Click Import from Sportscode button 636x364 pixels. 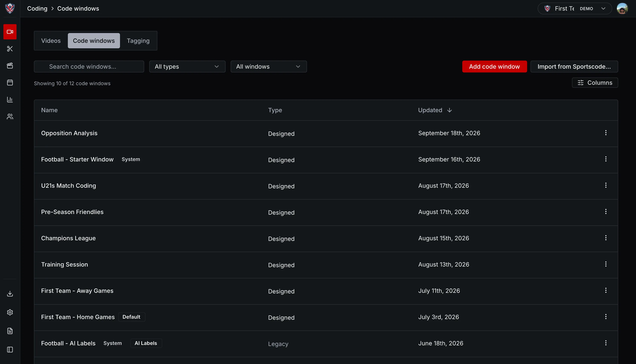tap(574, 67)
